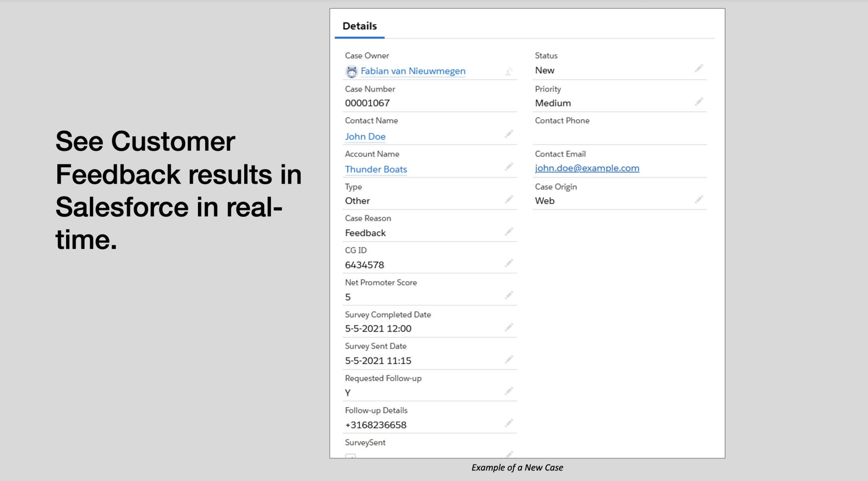Select Case Origin value Web

(545, 201)
